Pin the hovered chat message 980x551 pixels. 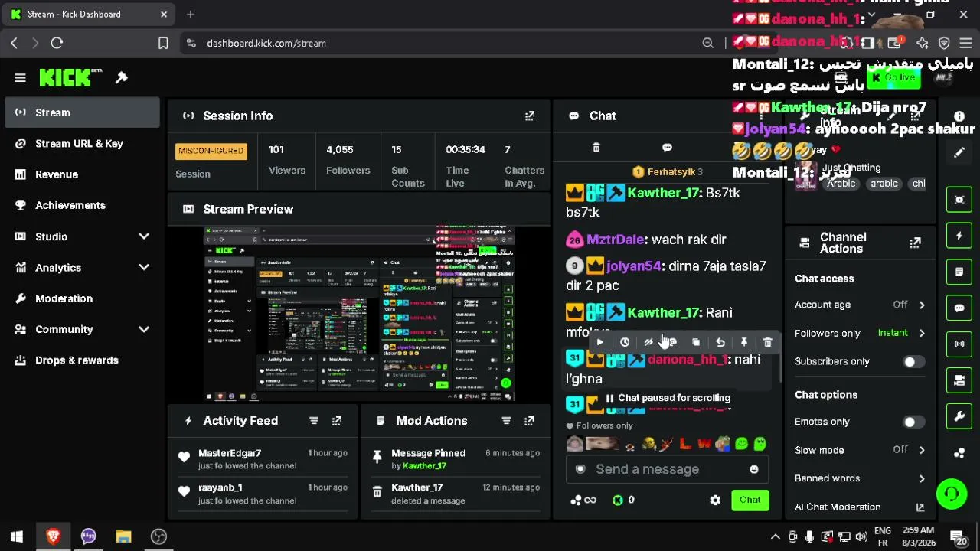coord(743,342)
